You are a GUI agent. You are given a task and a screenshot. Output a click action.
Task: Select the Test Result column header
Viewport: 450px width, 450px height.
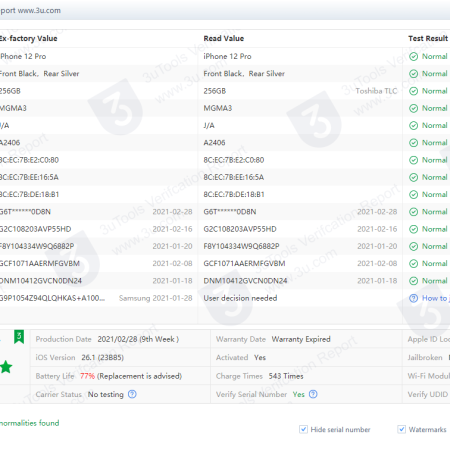click(428, 39)
